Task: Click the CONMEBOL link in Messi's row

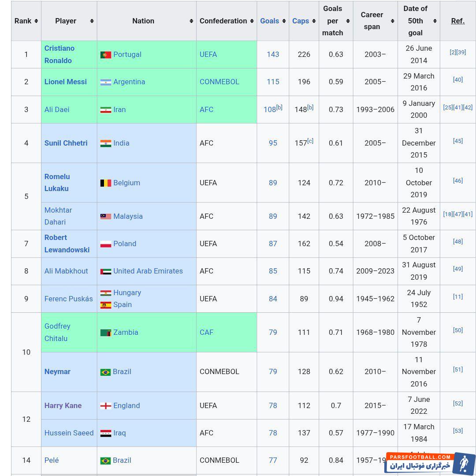Action: click(x=219, y=82)
